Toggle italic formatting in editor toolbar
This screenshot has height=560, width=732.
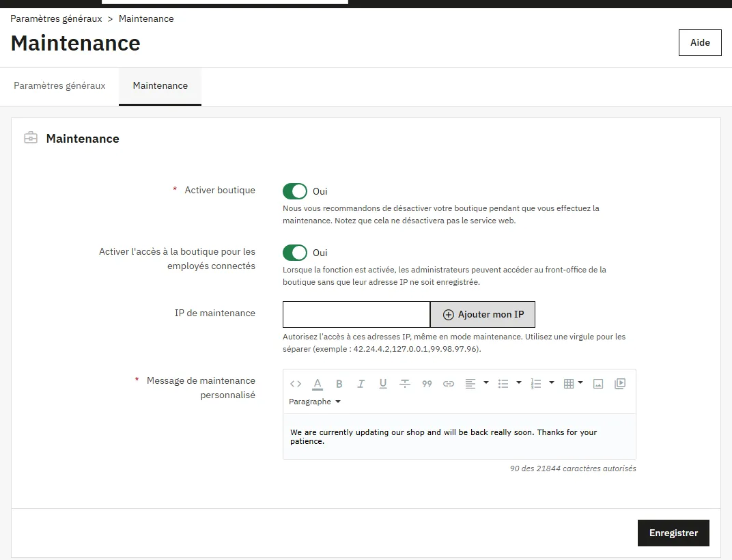point(361,384)
